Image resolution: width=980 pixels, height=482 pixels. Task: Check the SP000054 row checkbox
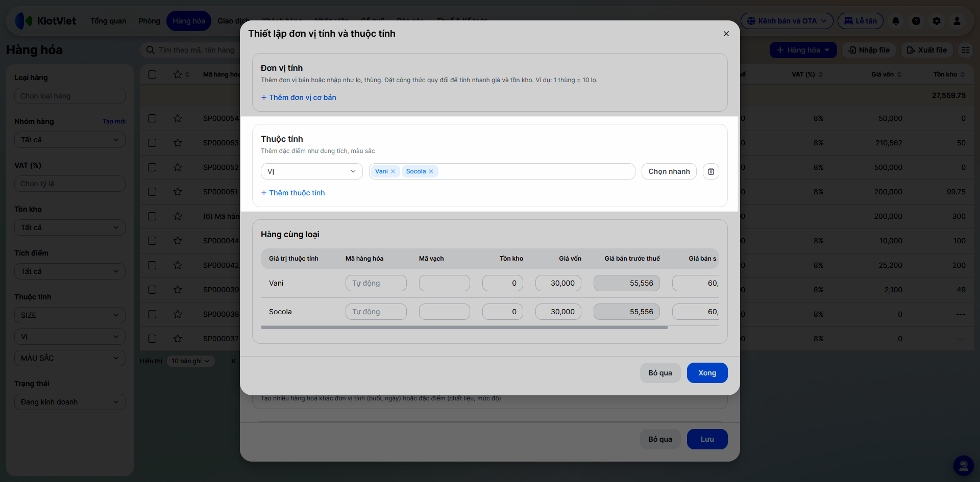point(152,118)
